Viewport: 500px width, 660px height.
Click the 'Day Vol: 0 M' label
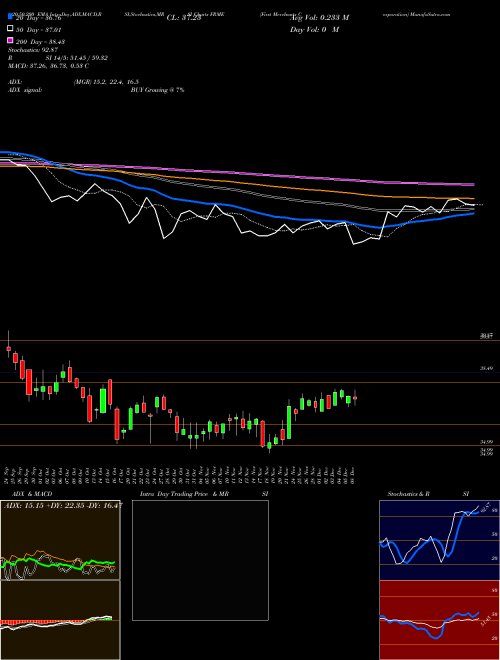(x=314, y=29)
